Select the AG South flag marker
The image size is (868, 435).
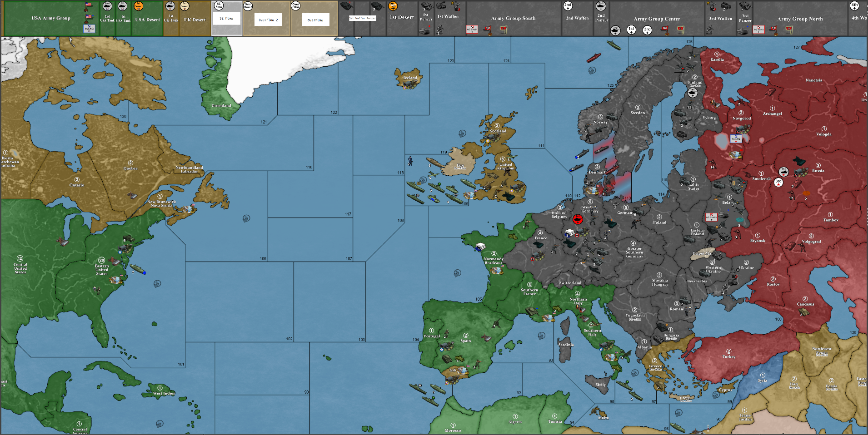(x=472, y=30)
